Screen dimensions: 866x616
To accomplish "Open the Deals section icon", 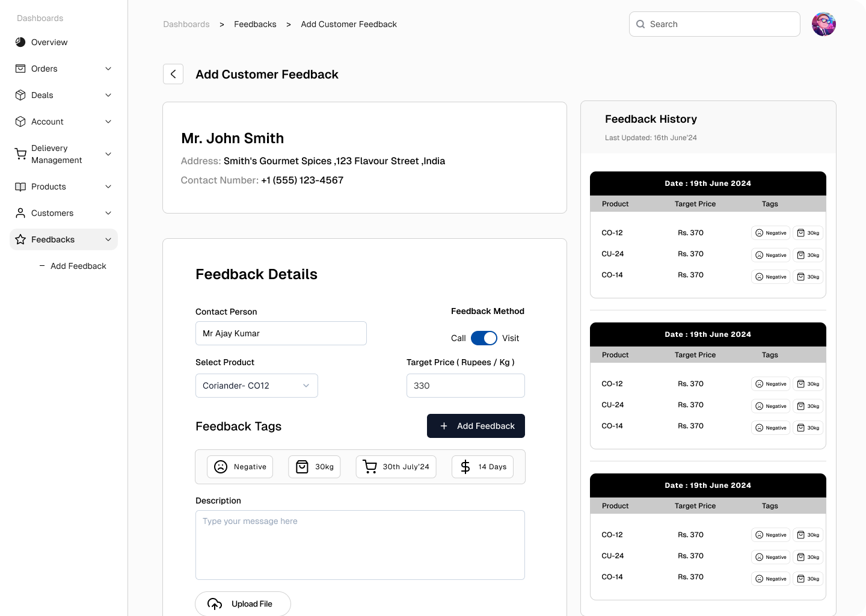I will point(20,95).
